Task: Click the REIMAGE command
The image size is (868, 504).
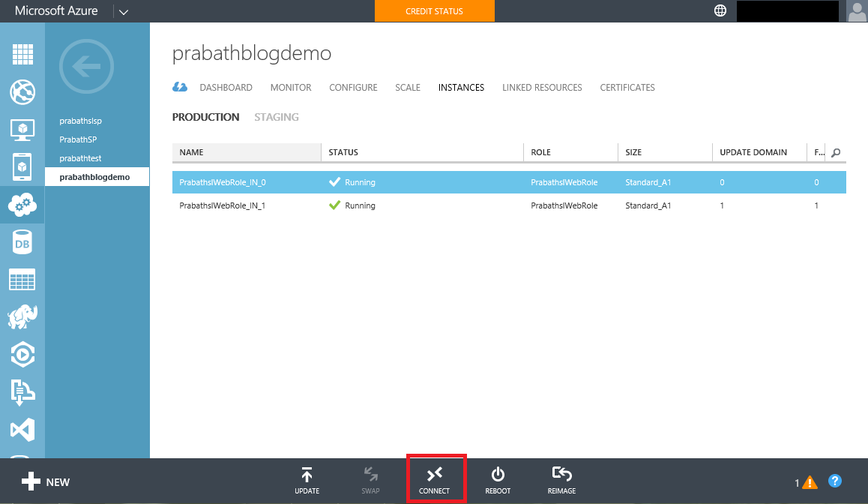Action: [561, 481]
